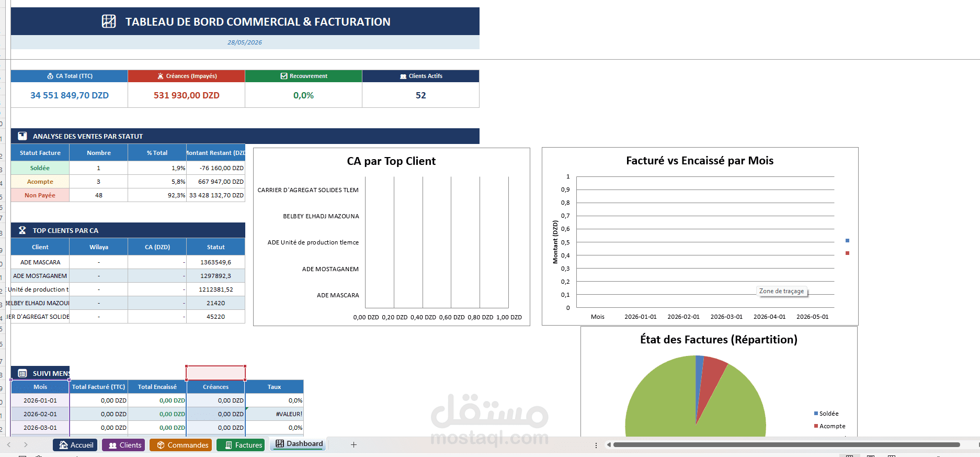Click the 2026-03-01 axis label in line chart
The height and width of the screenshot is (457, 980).
(x=726, y=317)
